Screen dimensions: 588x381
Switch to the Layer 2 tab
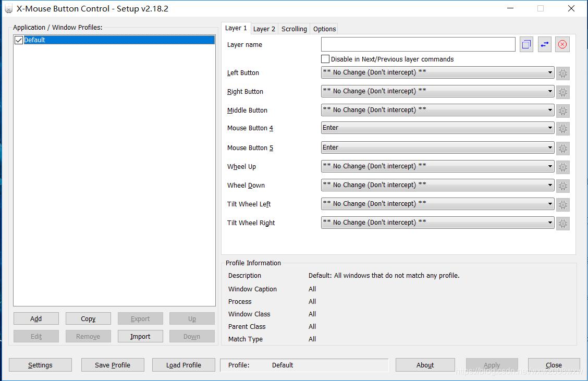(x=264, y=29)
